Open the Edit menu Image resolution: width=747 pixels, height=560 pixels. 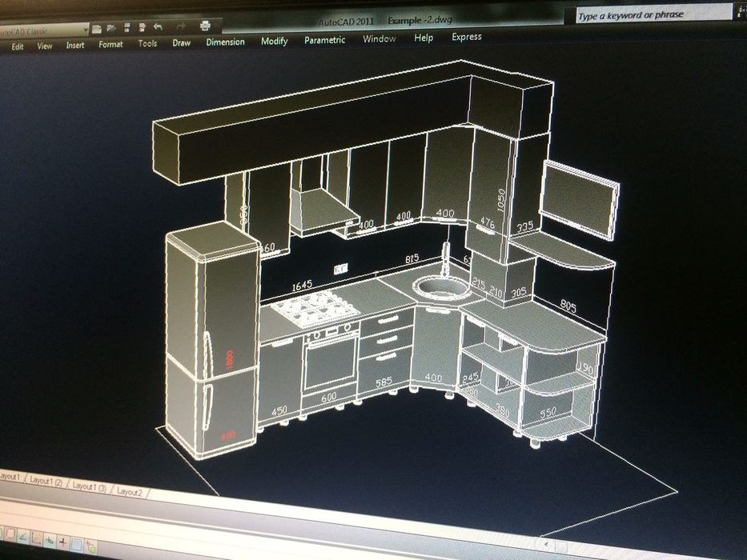(18, 46)
